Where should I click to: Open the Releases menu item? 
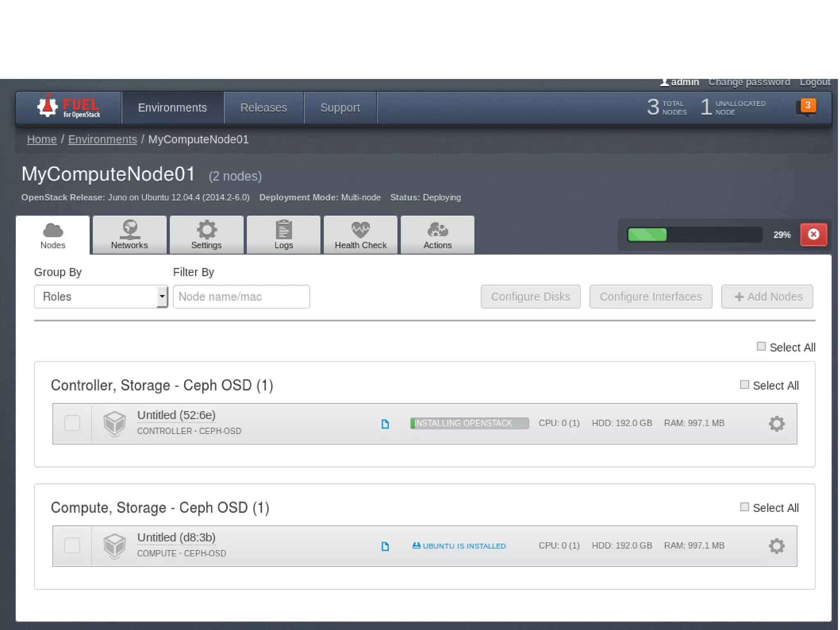click(x=264, y=108)
